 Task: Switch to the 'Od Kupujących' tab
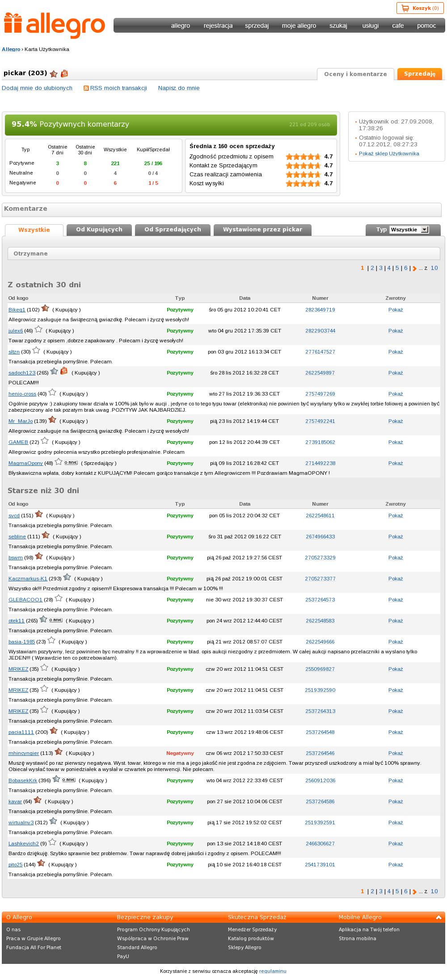click(99, 230)
